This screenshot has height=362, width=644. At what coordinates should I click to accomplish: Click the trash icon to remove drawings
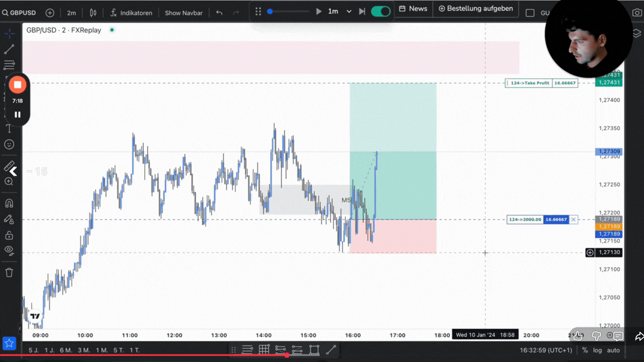coord(9,273)
